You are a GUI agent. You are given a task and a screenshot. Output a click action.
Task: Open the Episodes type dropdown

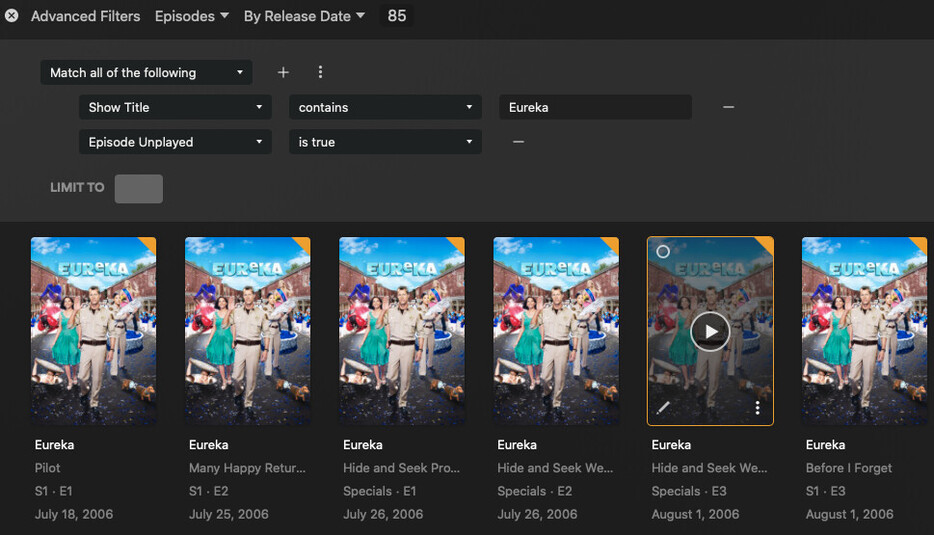pyautogui.click(x=191, y=16)
